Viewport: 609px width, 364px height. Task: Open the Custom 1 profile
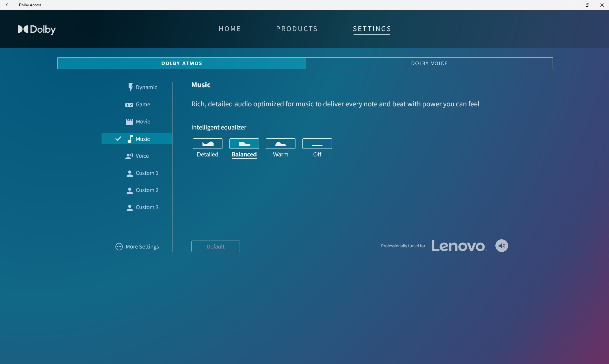coord(142,173)
